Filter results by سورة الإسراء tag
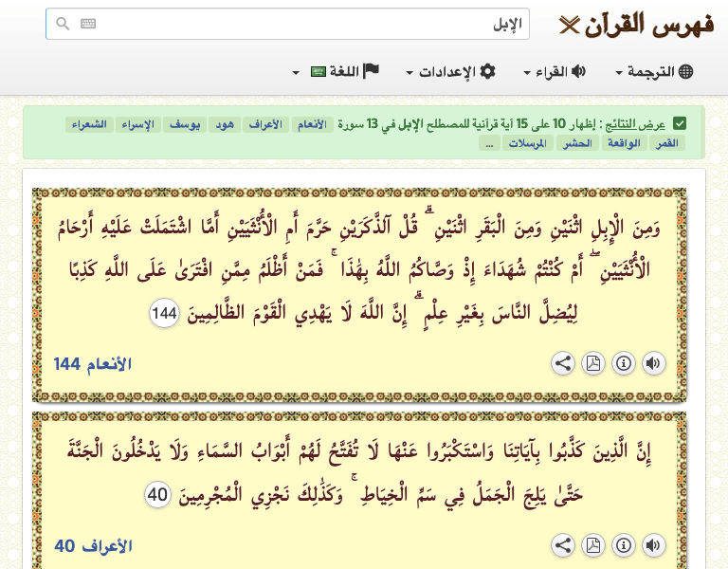This screenshot has height=569, width=728. point(137,124)
